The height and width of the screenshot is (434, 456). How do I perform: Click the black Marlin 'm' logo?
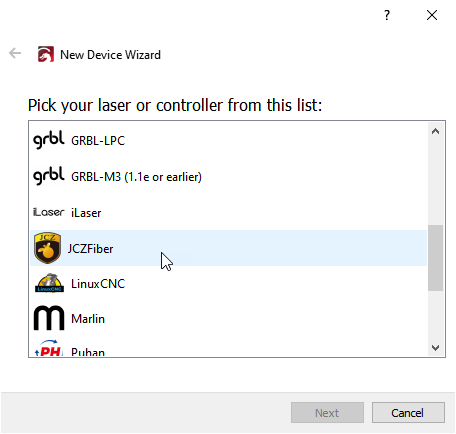pos(49,318)
